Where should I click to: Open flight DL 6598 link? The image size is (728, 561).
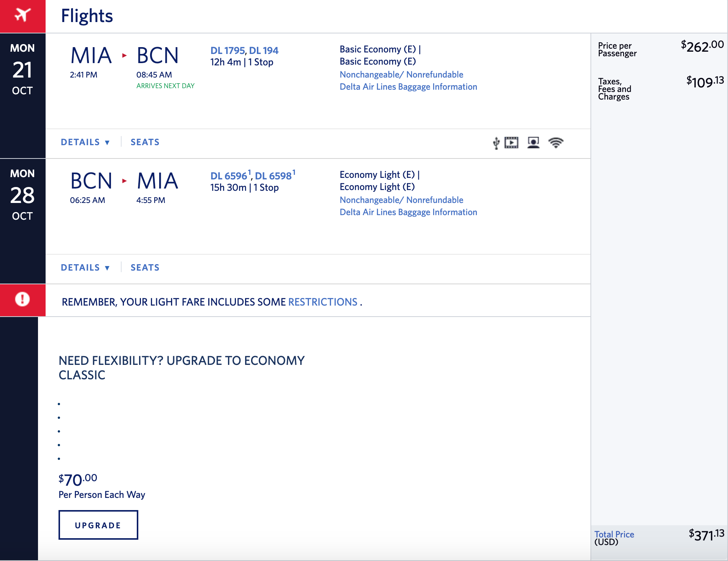tap(273, 176)
